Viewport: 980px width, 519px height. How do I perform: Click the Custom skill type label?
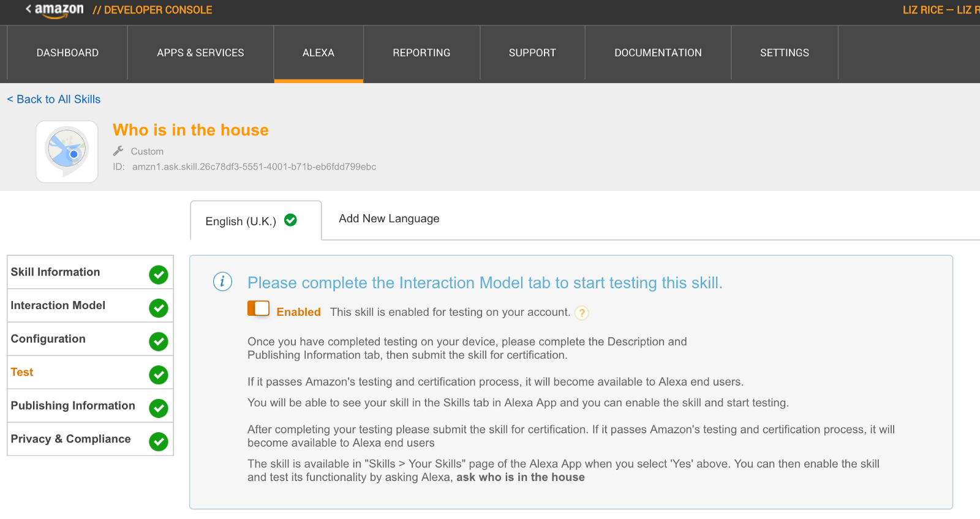pos(147,151)
